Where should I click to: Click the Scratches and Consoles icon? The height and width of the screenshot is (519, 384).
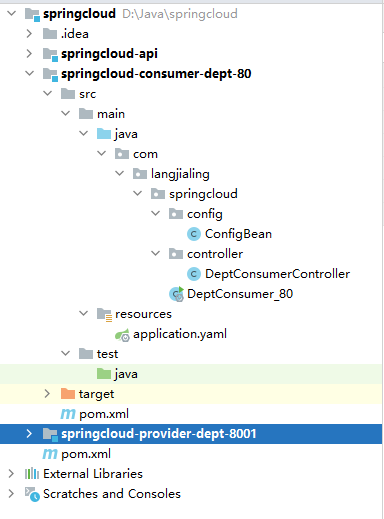click(32, 494)
